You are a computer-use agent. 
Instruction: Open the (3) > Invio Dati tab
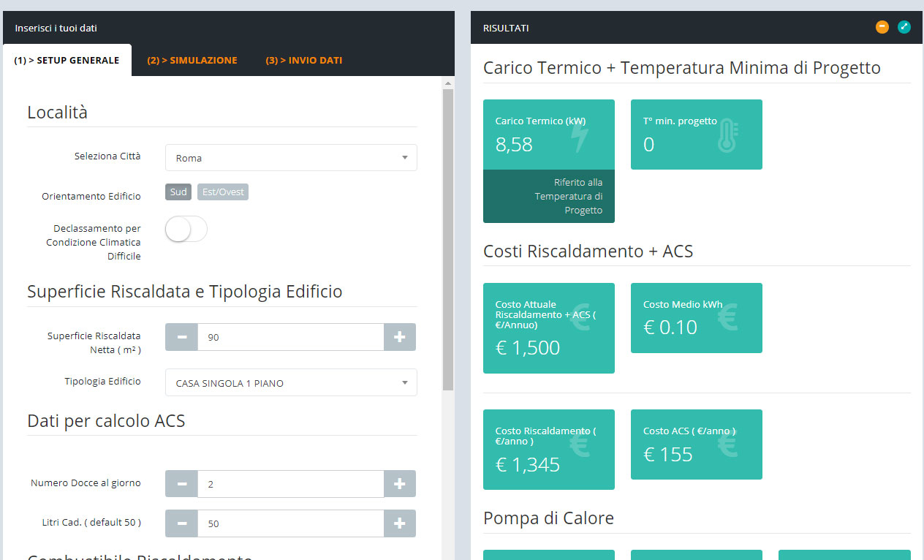point(303,61)
